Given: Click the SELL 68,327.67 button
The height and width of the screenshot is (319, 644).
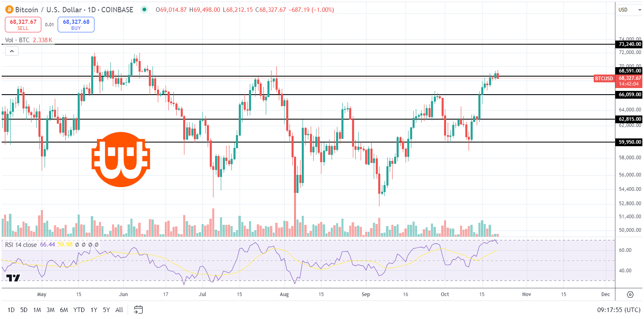Looking at the screenshot, I should [23, 25].
